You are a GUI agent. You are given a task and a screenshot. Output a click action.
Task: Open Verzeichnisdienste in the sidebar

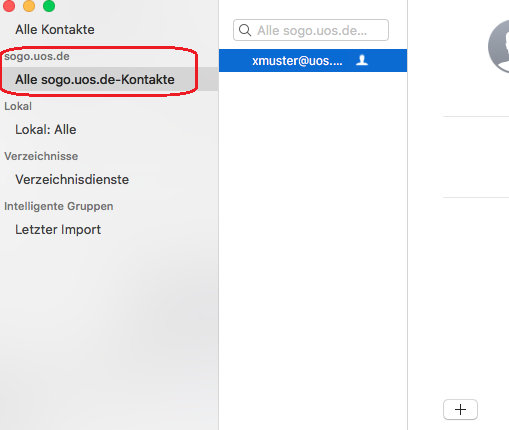(72, 179)
